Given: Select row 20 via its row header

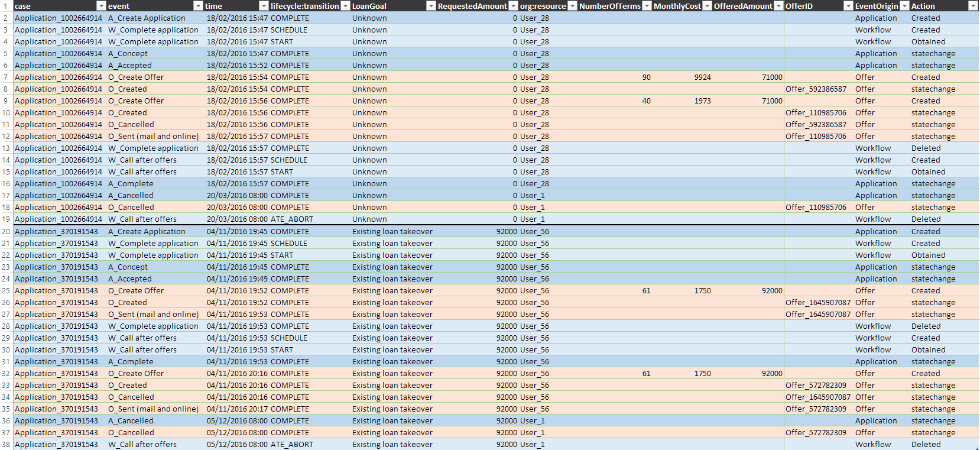Looking at the screenshot, I should (x=6, y=232).
